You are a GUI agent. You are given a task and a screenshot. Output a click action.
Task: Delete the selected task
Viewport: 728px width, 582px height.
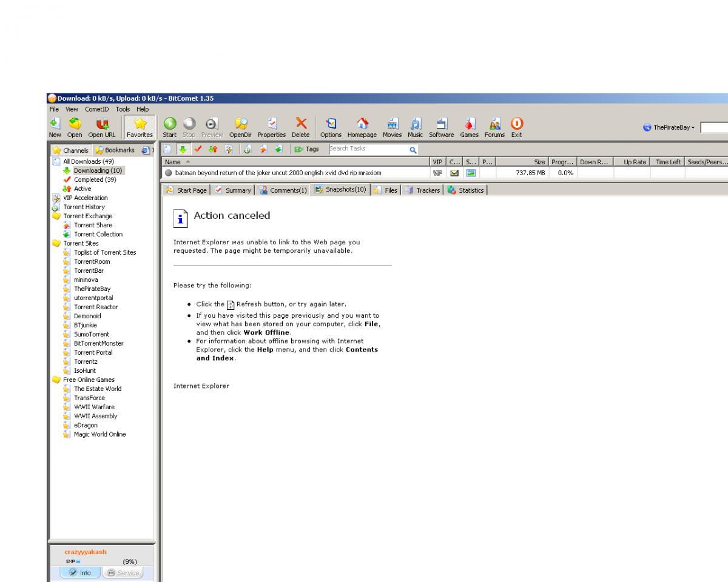click(x=301, y=127)
